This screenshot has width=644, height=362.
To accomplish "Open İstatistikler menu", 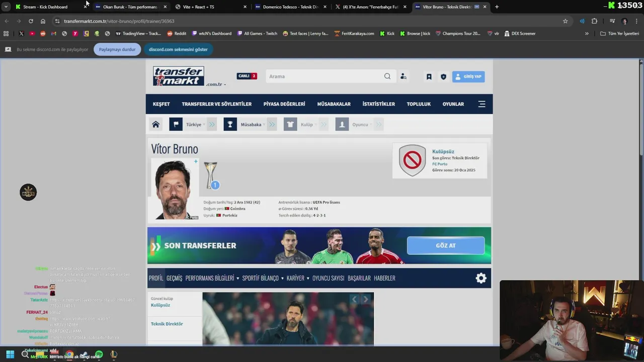I will tap(379, 104).
